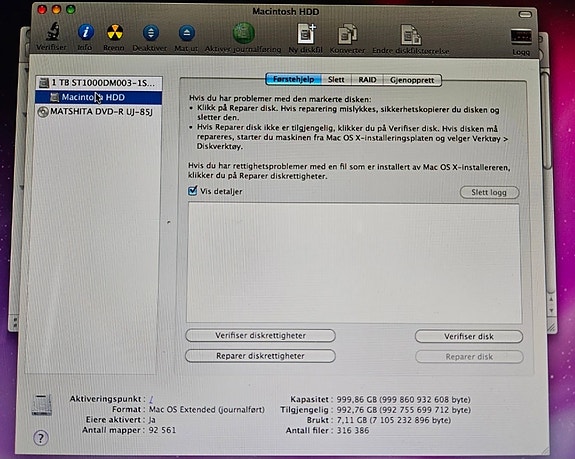Open the RAID tab
The image size is (575, 459).
[x=367, y=80]
